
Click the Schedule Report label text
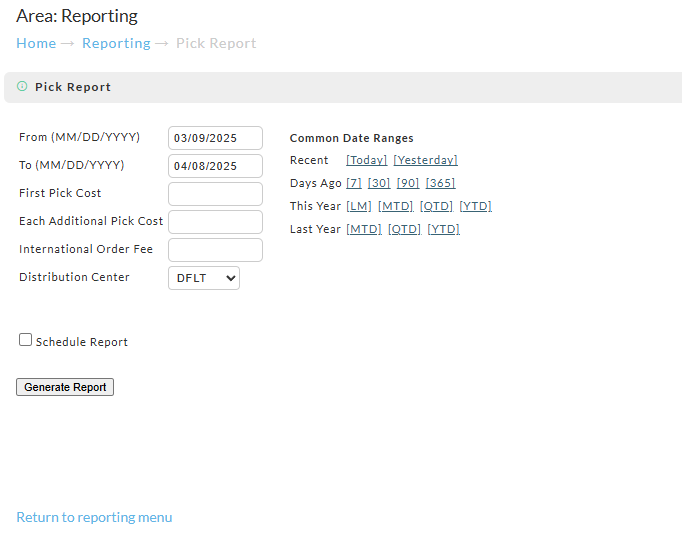[x=82, y=342]
